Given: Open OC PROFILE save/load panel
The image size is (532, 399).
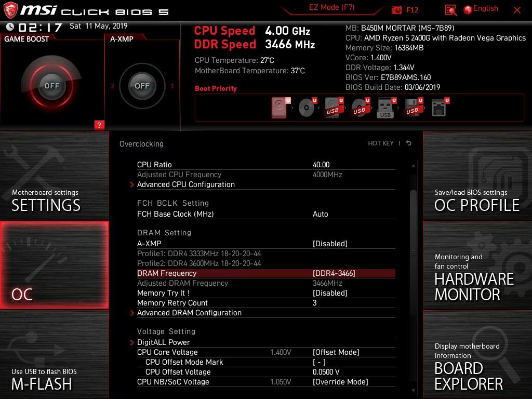Looking at the screenshot, I should (477, 176).
